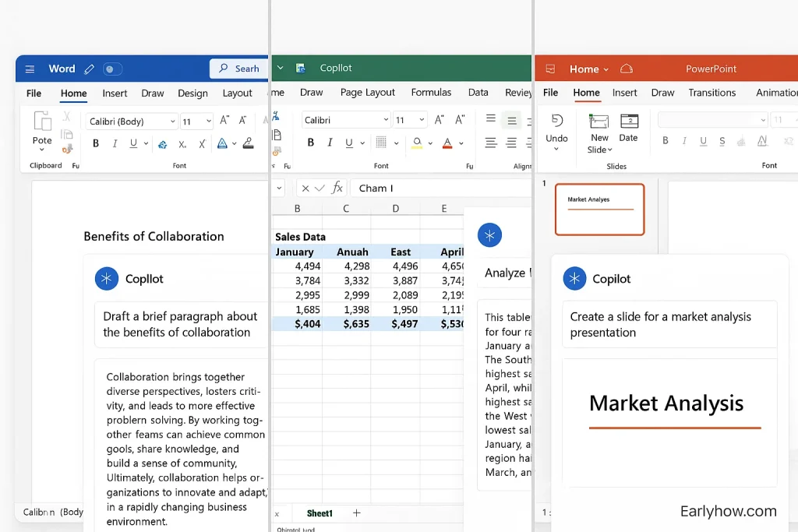Click the Strikethrough icon in PowerPoint
798x532 pixels.
click(x=722, y=141)
